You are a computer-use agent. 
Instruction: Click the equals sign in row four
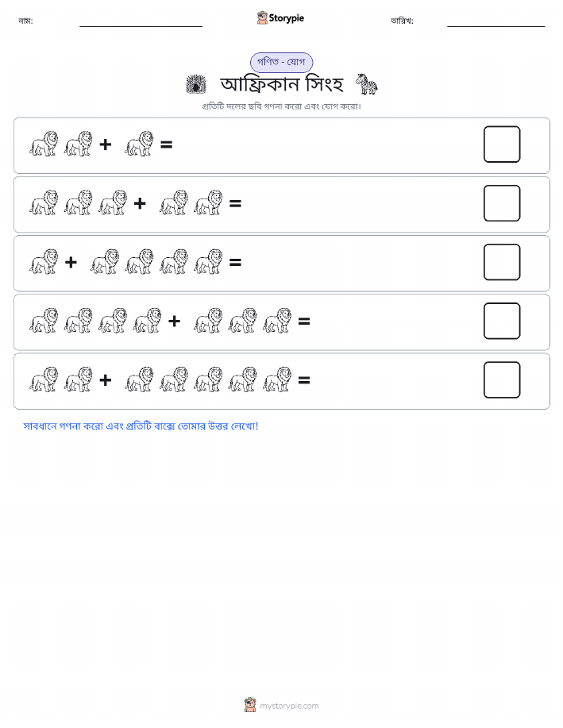(304, 322)
